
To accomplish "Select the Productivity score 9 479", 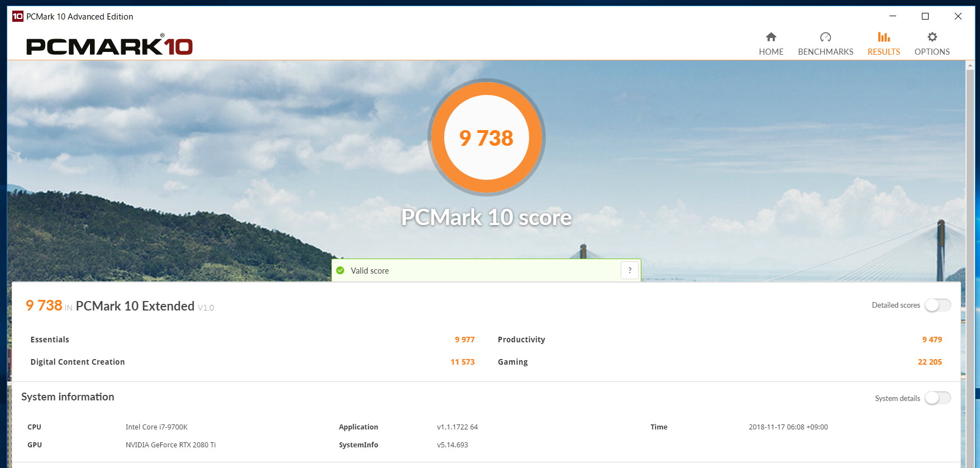I will click(x=932, y=340).
